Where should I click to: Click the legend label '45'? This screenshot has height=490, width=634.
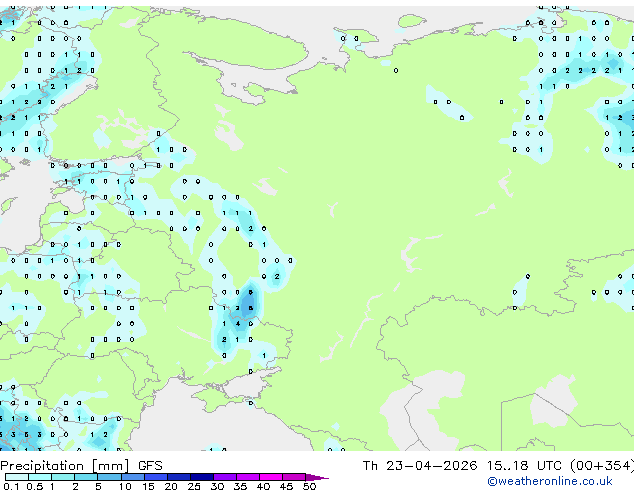click(286, 486)
